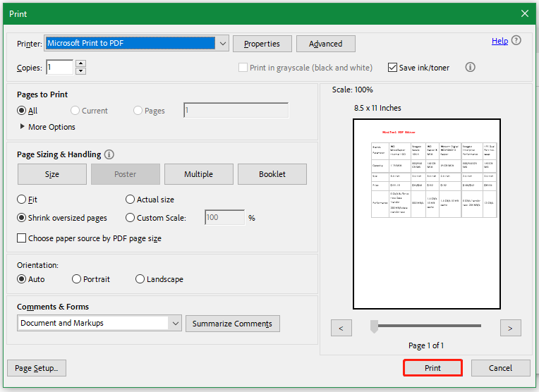Choose Portrait orientation
Image resolution: width=539 pixels, height=392 pixels.
click(x=76, y=279)
